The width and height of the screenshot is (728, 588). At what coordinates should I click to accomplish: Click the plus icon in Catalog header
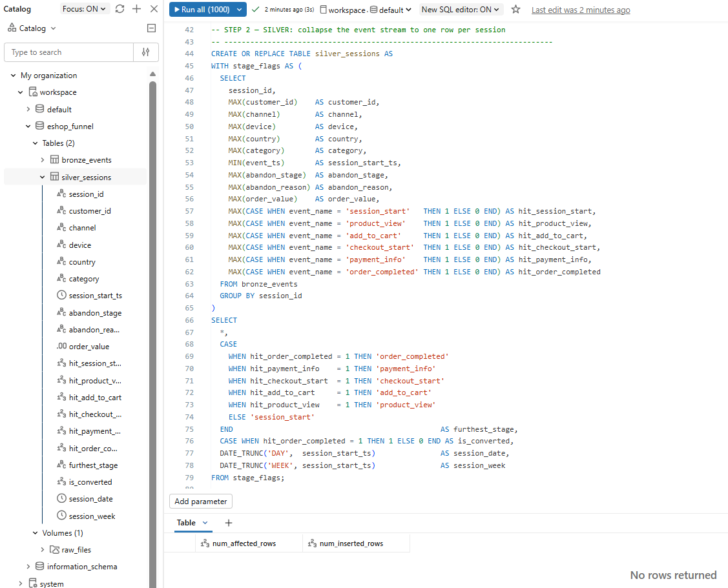136,9
